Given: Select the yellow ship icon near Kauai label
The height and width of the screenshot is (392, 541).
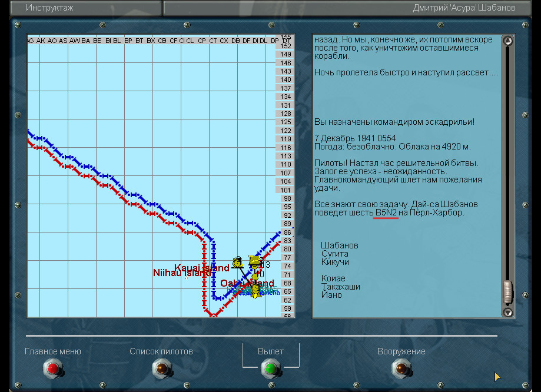Looking at the screenshot, I should point(237,263).
